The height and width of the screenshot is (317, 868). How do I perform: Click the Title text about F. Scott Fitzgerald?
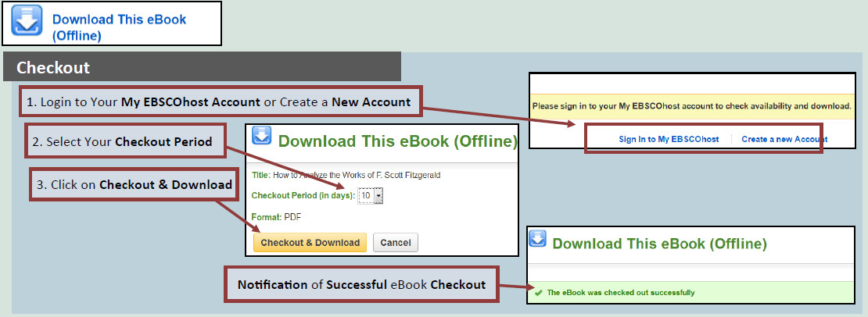pos(346,175)
